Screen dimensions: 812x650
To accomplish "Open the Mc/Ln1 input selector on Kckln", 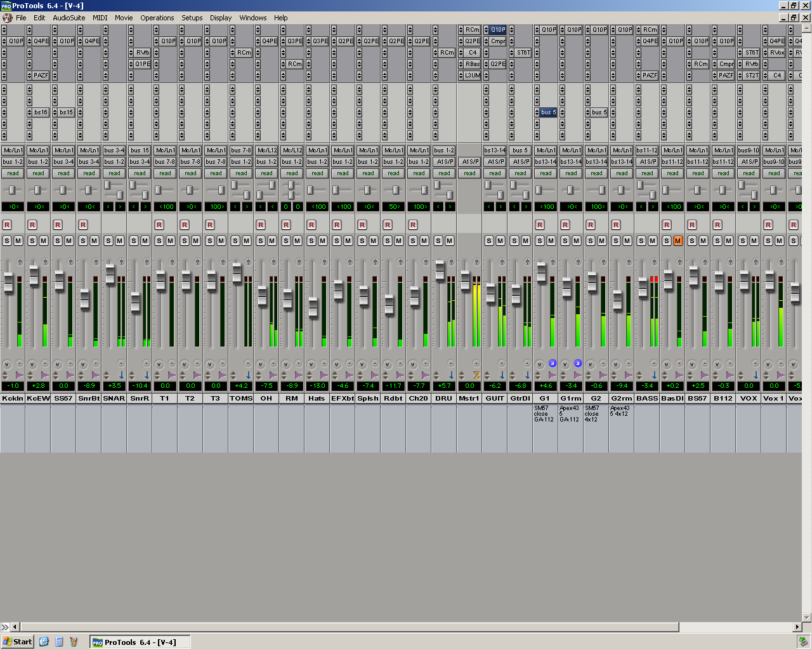I will (13, 150).
